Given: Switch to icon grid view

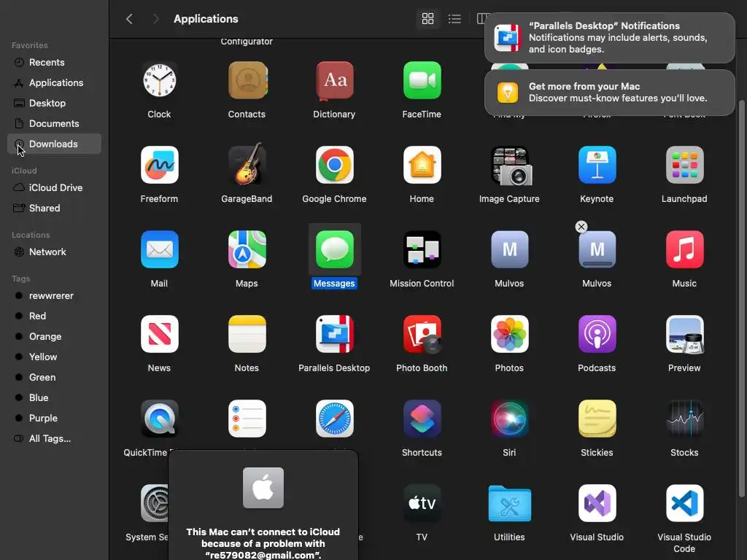Looking at the screenshot, I should 427,18.
